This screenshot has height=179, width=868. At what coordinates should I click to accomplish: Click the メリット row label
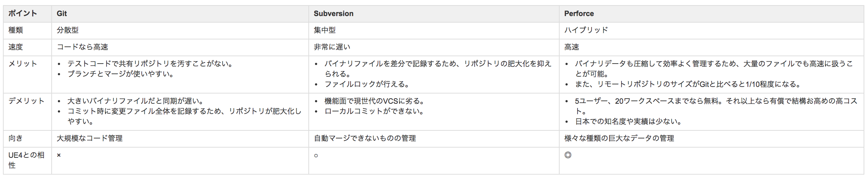[x=23, y=64]
